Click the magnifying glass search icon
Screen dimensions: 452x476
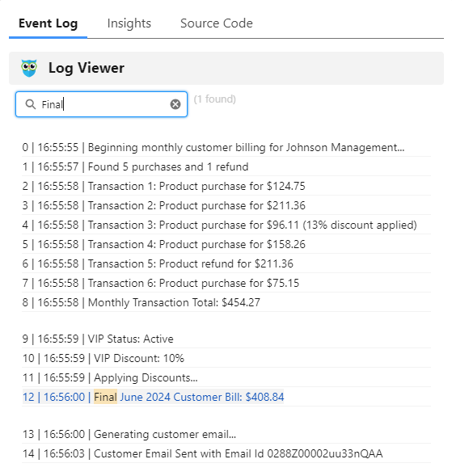[31, 104]
